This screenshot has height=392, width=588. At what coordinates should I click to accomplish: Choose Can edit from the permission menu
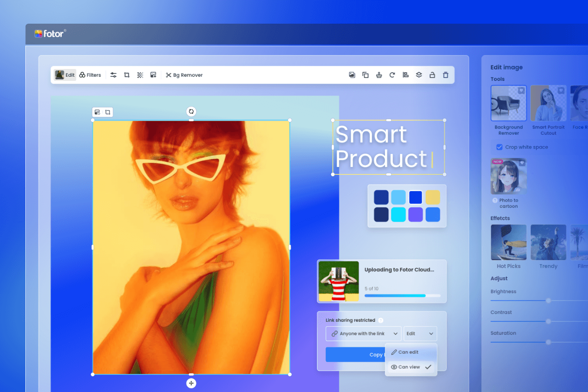(408, 352)
